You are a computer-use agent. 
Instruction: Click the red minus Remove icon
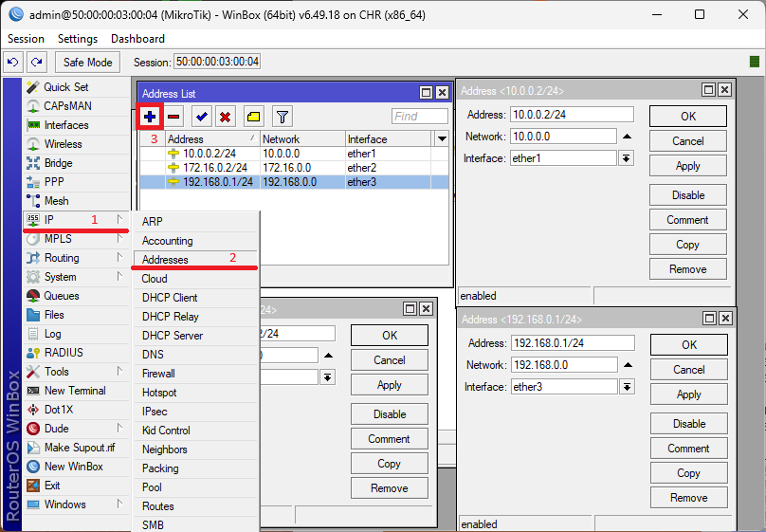point(173,117)
